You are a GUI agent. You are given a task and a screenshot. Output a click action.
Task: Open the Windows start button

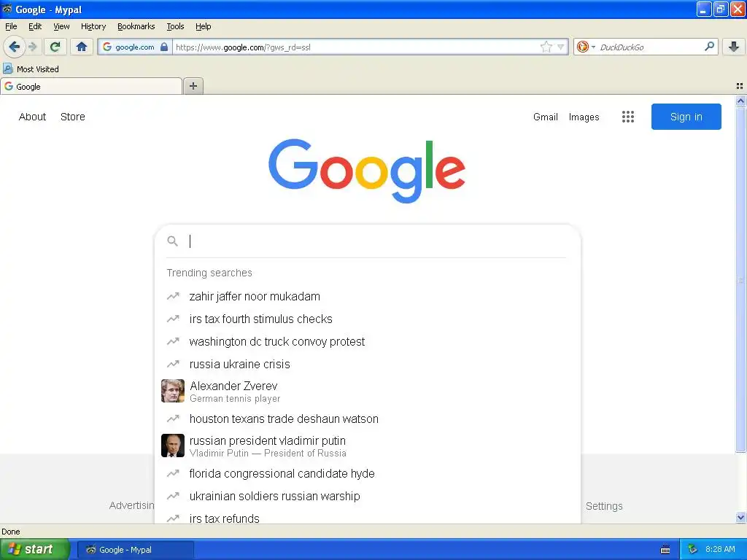pos(35,549)
